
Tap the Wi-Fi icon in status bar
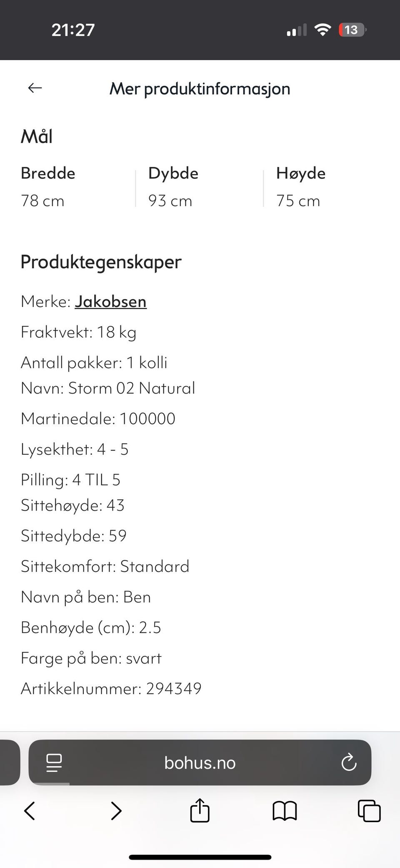pos(322,29)
